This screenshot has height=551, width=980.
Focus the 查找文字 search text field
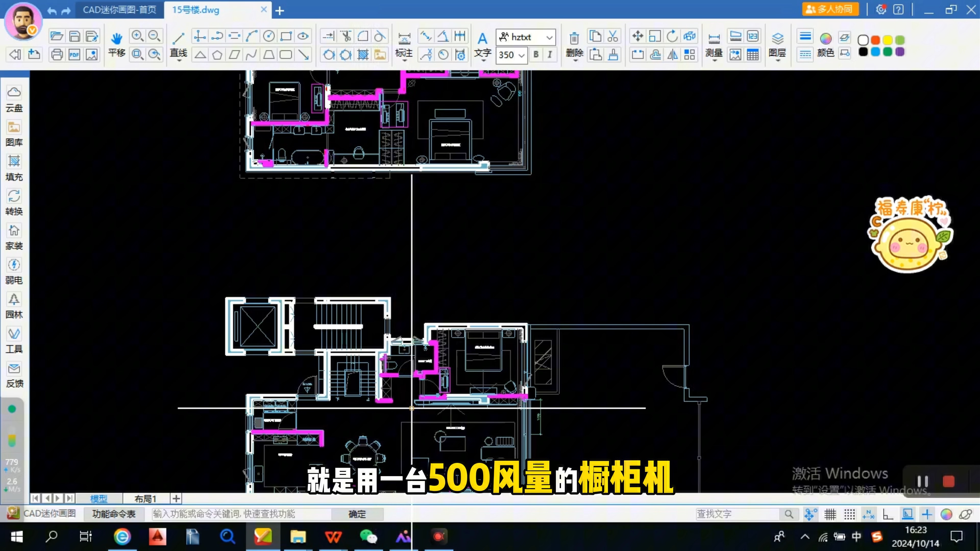(737, 515)
